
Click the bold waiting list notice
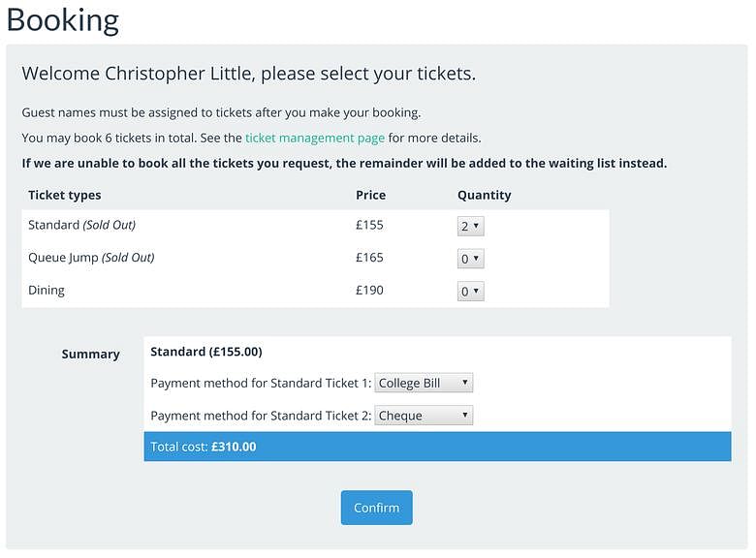coord(344,163)
